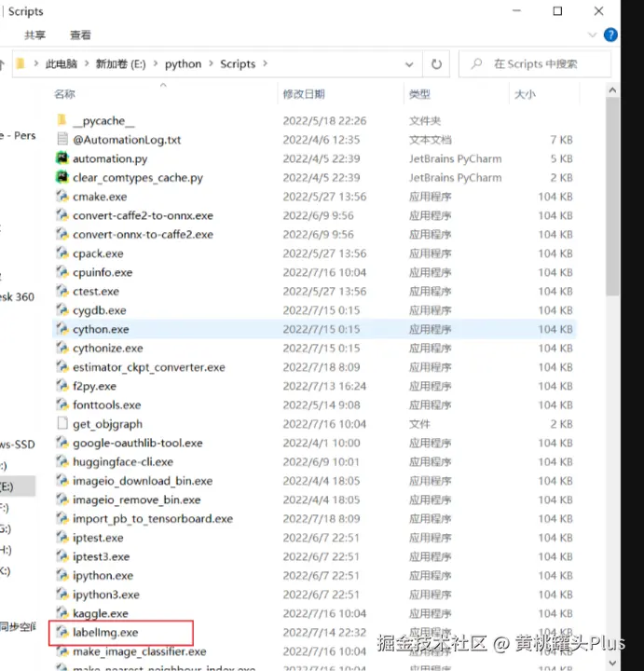644x671 pixels.
Task: Click the cygdb.exe file icon
Action: point(62,309)
